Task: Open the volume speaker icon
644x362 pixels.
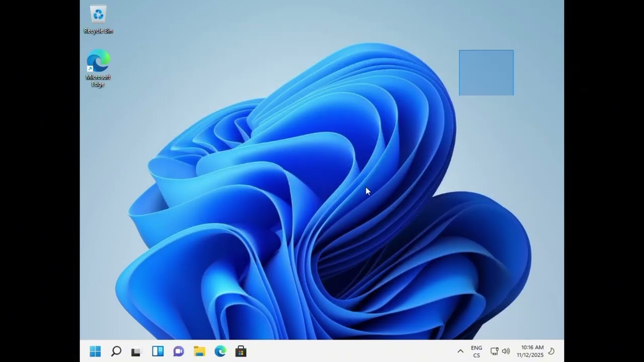Action: (x=506, y=351)
